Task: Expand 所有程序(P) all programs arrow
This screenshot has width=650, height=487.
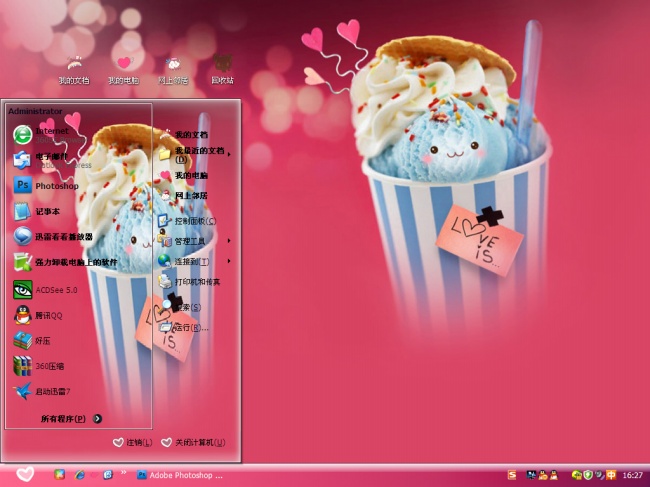Action: [x=97, y=419]
